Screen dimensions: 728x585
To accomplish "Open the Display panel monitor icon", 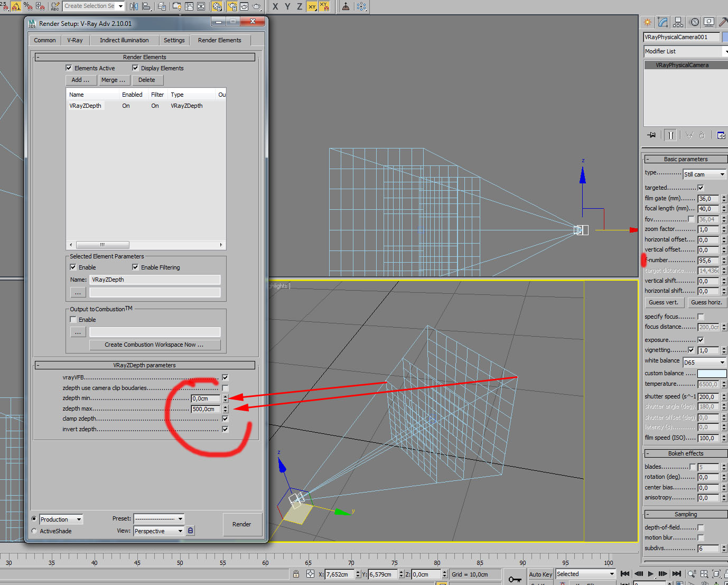I will 709,22.
